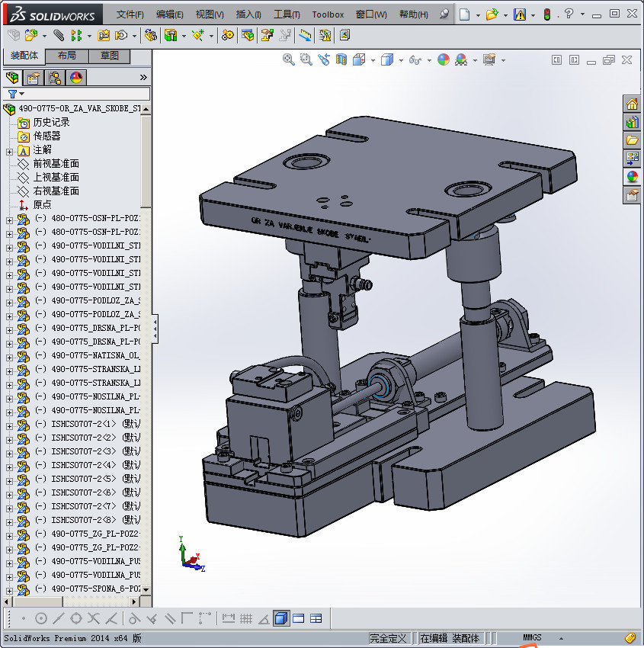Toggle the shaded with edges display button
Viewport: 644px width, 648px height.
[x=281, y=618]
